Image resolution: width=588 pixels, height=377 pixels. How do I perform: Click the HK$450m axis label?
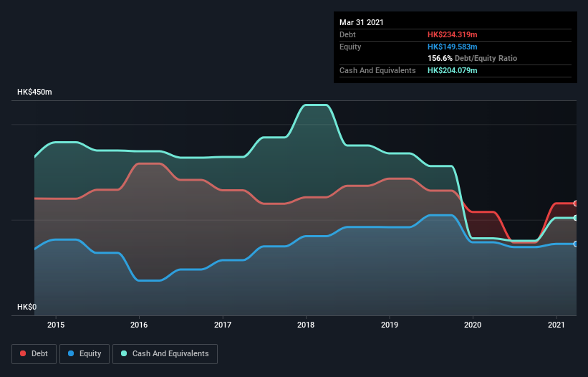pos(34,92)
